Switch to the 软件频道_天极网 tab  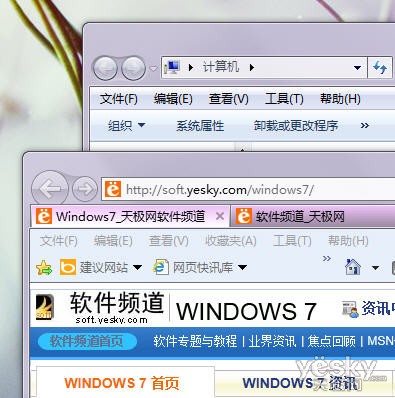[x=313, y=217]
